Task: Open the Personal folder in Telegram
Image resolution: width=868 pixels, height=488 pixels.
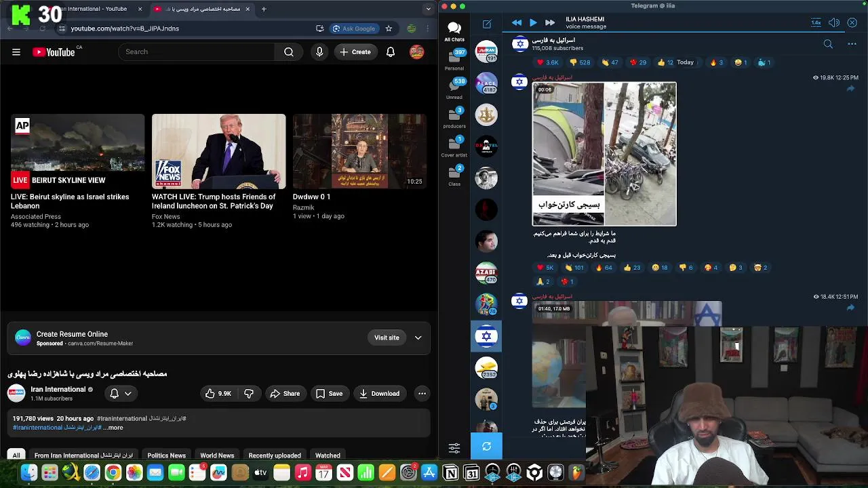Action: pyautogui.click(x=454, y=60)
